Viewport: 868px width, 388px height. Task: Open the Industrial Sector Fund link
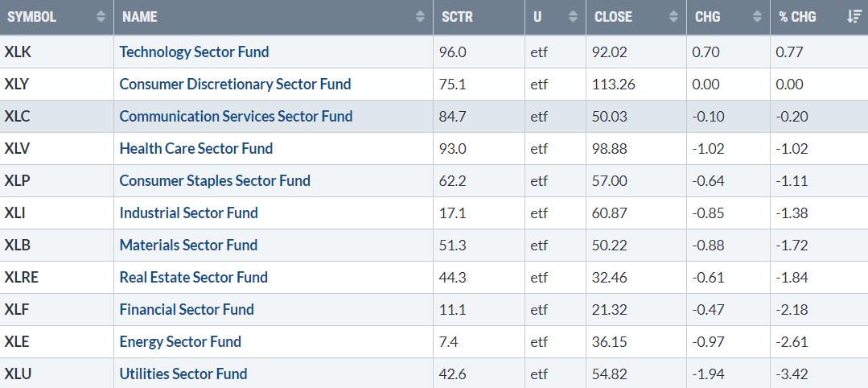188,213
